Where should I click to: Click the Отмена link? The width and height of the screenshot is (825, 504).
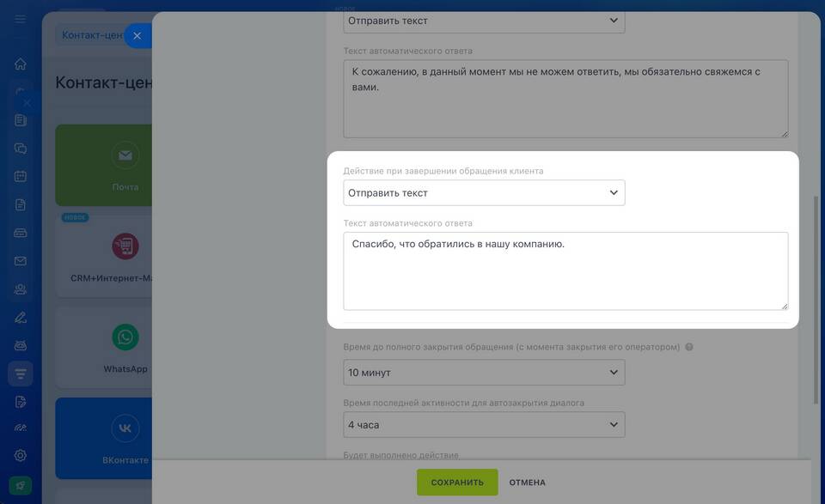[x=527, y=483]
